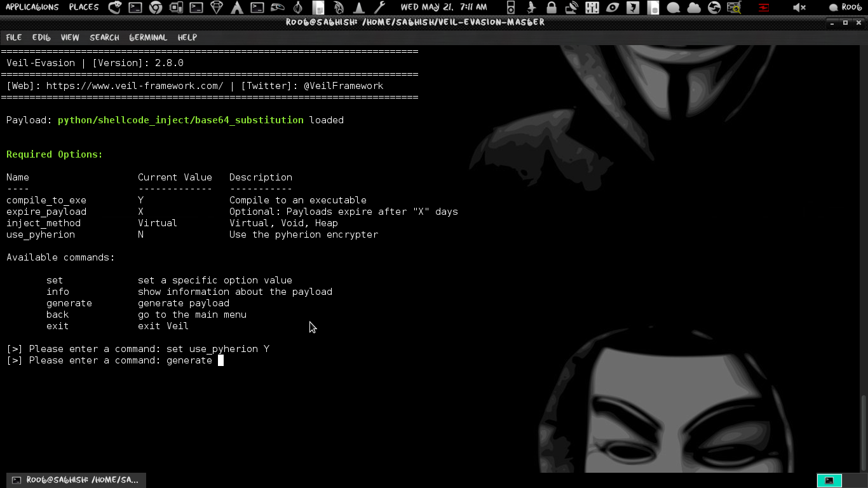Image resolution: width=868 pixels, height=488 pixels.
Task: Click the 'Required Options:' heading
Action: [x=55, y=154]
